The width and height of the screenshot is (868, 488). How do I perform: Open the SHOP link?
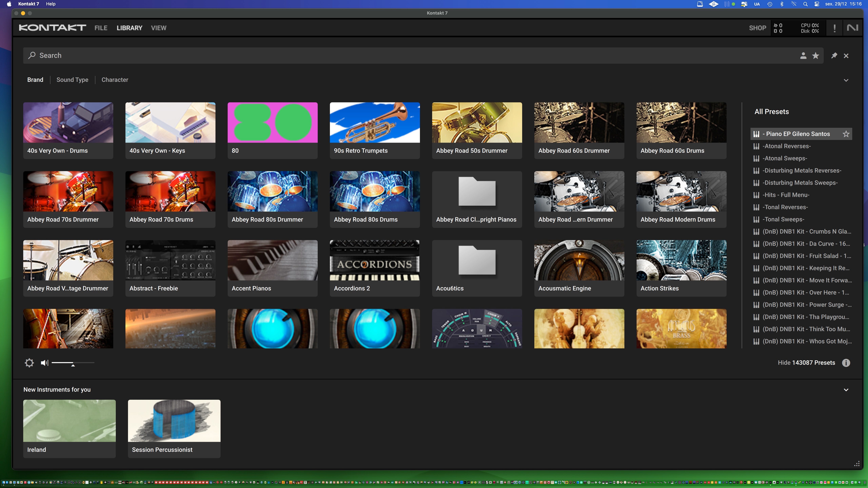tap(757, 28)
